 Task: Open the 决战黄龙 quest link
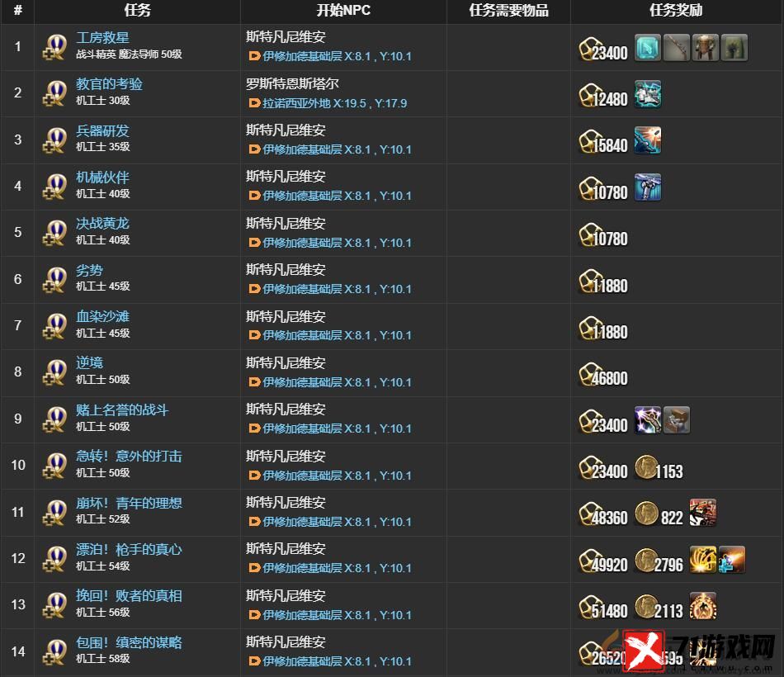tap(102, 224)
